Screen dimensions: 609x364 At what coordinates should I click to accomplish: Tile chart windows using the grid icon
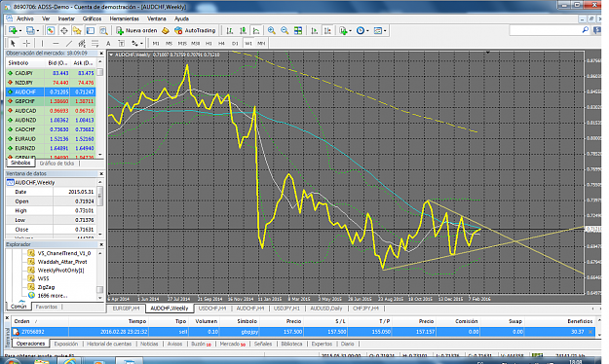click(x=298, y=30)
